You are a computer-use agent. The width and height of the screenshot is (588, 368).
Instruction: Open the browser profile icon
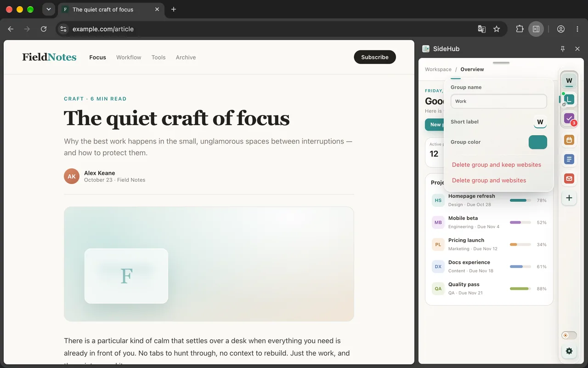tap(561, 29)
